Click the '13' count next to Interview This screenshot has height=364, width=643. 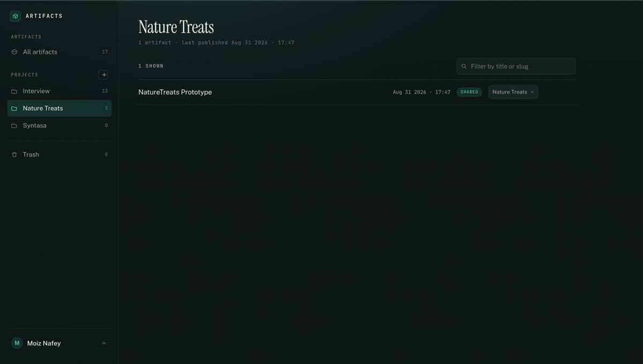click(105, 91)
